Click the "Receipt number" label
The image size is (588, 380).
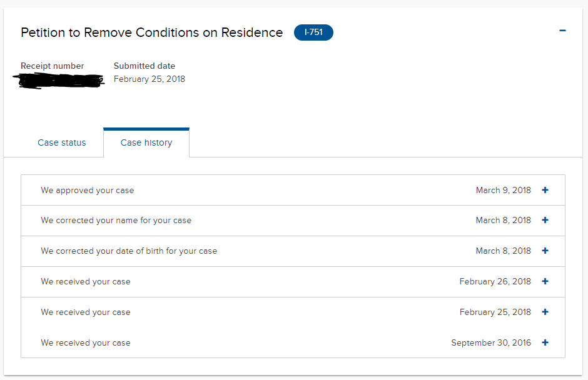pos(52,66)
